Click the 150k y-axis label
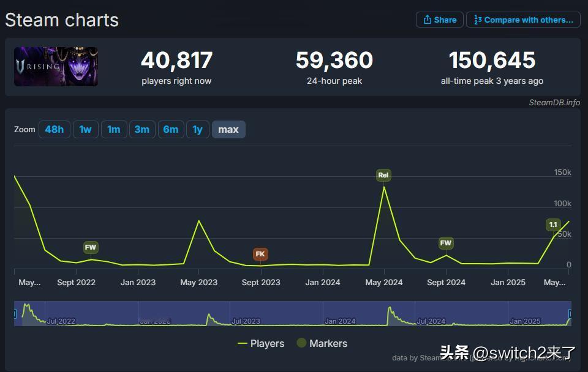588x372 pixels. [x=562, y=173]
